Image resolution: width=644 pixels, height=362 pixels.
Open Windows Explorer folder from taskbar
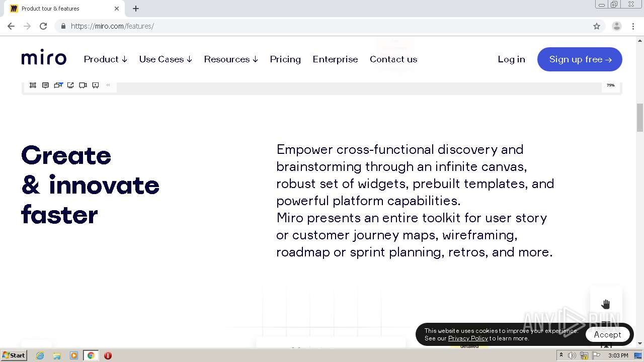coord(57,355)
